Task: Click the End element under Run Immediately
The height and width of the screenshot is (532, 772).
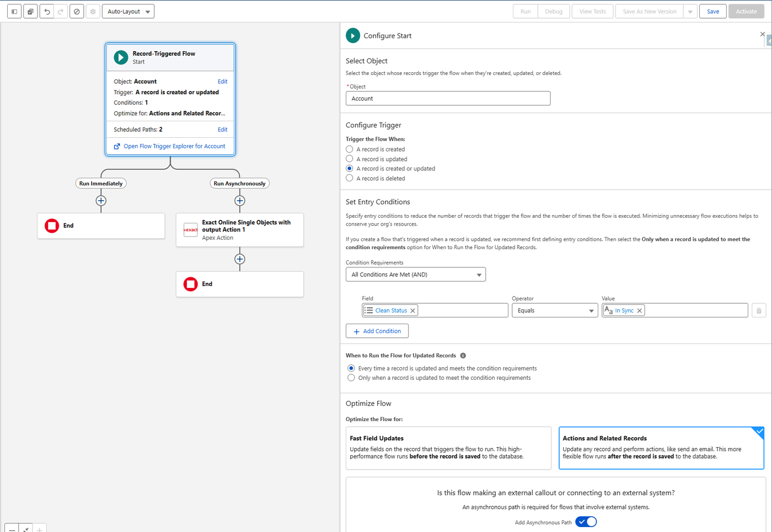Action: (101, 225)
